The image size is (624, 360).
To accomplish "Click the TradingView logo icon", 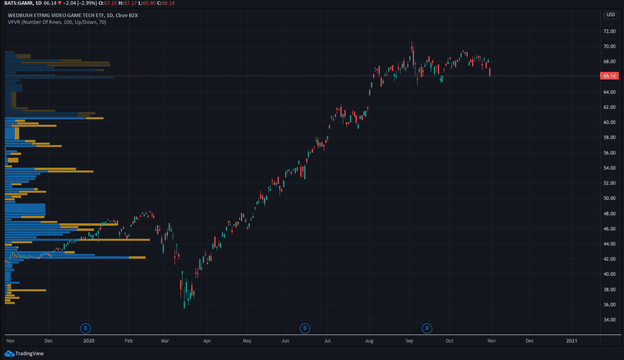I will tap(9, 353).
